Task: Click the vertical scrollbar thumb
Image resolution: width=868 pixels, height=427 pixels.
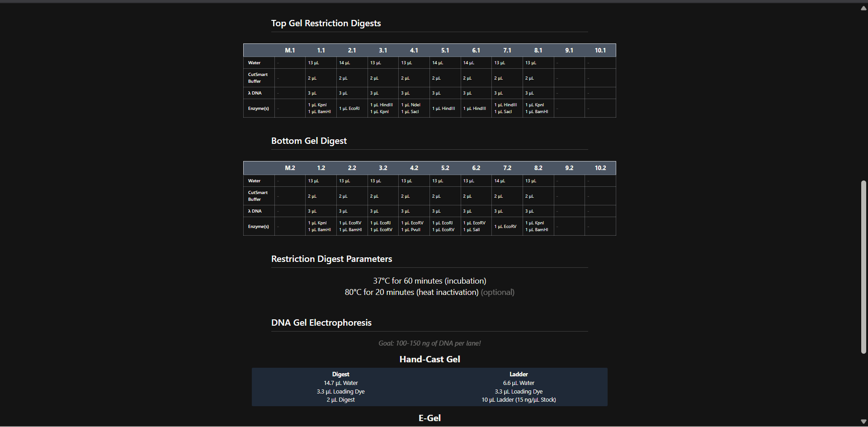Action: pyautogui.click(x=863, y=267)
